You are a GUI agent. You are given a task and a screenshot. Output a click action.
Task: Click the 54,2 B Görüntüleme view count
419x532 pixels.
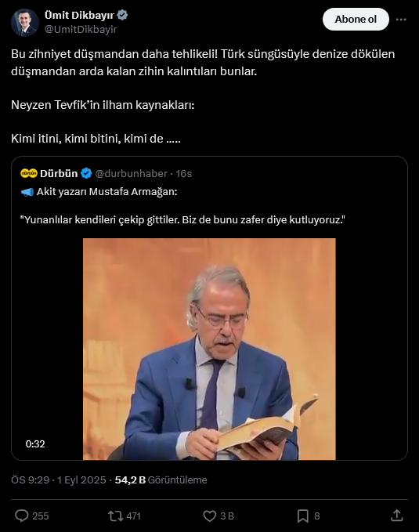tap(161, 480)
